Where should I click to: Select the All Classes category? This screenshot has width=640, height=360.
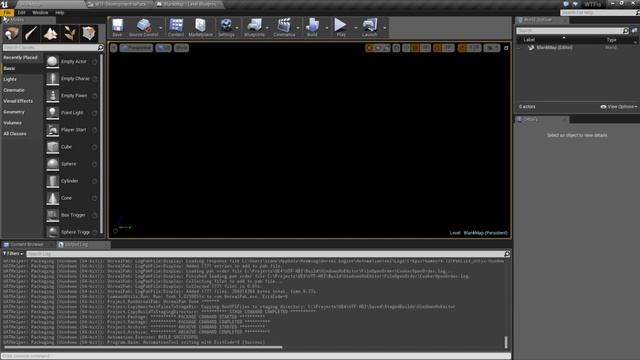point(15,134)
